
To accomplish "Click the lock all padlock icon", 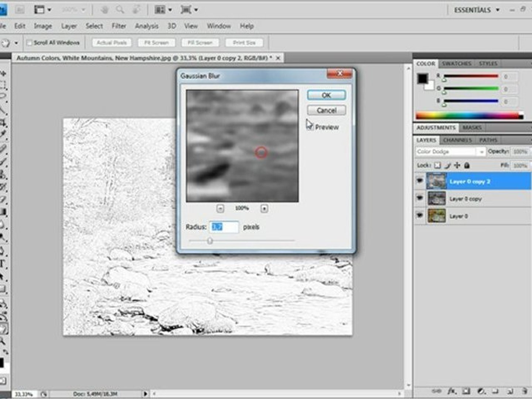I will coord(467,166).
